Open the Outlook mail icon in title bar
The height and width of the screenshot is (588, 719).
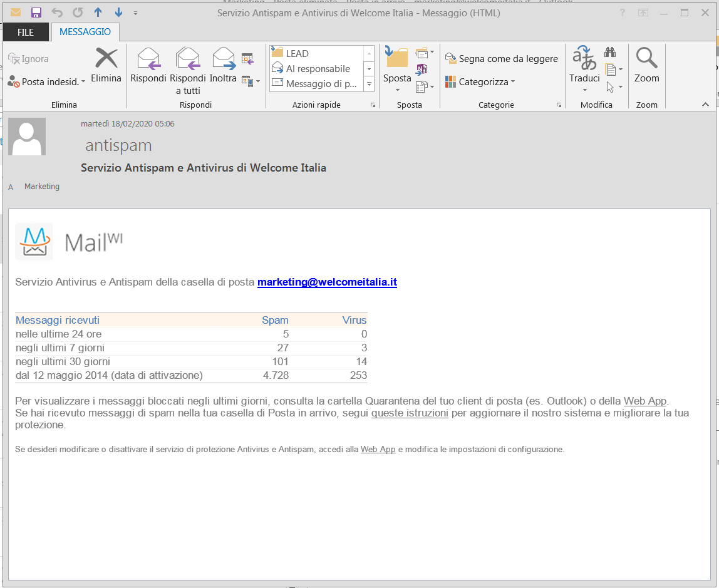pyautogui.click(x=16, y=13)
